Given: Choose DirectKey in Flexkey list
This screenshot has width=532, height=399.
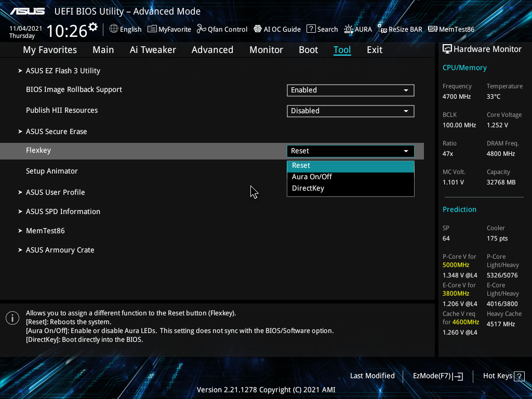Looking at the screenshot, I should [x=351, y=188].
